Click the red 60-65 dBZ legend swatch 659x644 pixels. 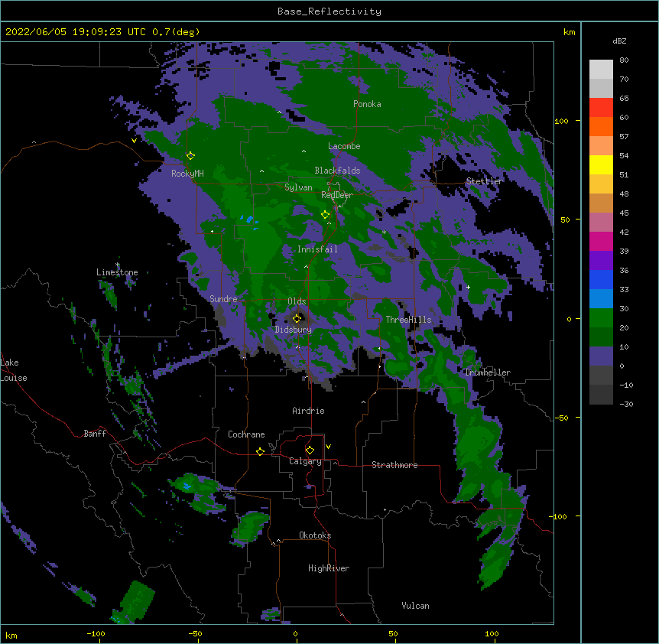coord(601,108)
